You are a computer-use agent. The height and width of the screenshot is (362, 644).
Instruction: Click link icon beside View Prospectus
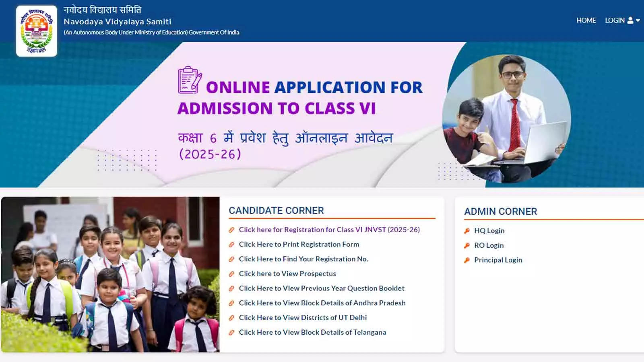[x=231, y=274]
